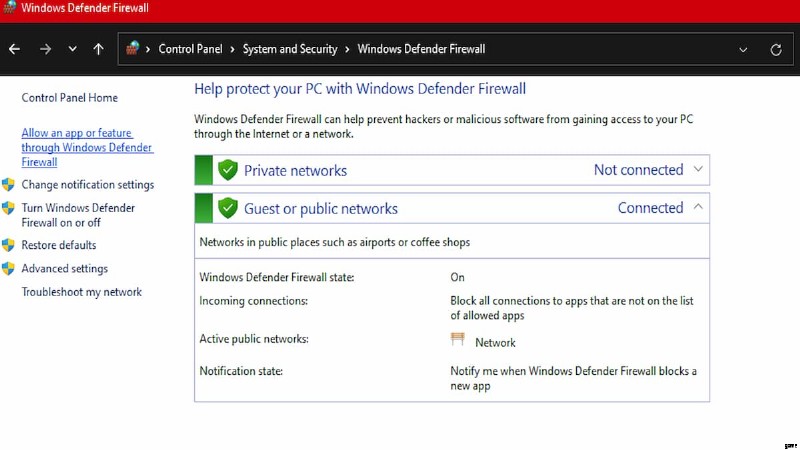Click the Connected status text
Viewport: 800px width, 450px height.
tap(651, 208)
